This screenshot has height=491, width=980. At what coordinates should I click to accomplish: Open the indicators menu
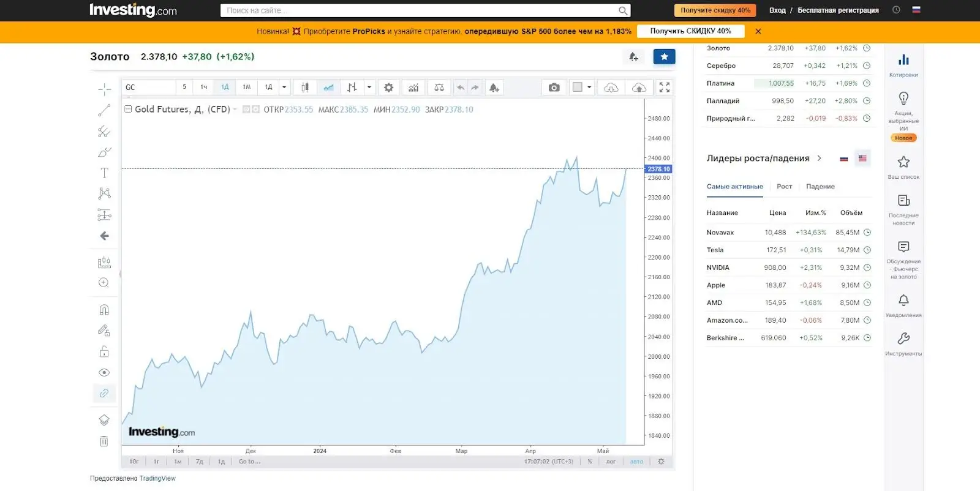[x=413, y=88]
